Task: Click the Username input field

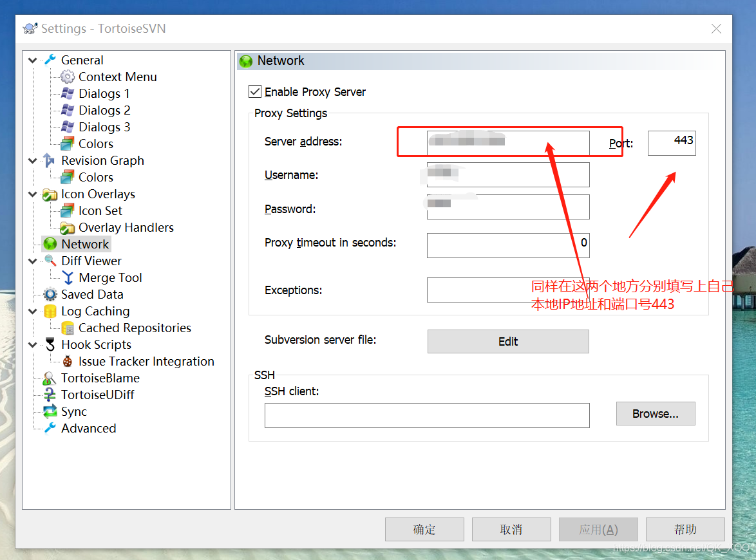Action: pyautogui.click(x=508, y=174)
